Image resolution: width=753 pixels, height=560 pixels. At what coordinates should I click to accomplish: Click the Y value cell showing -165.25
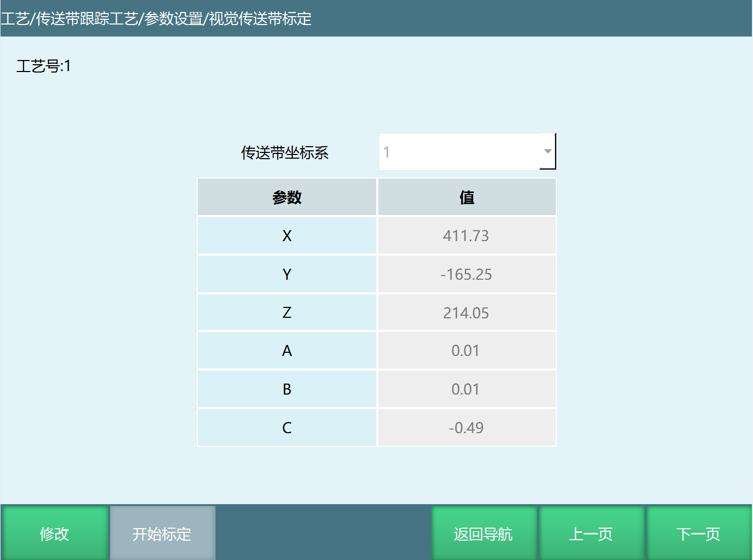click(x=467, y=274)
